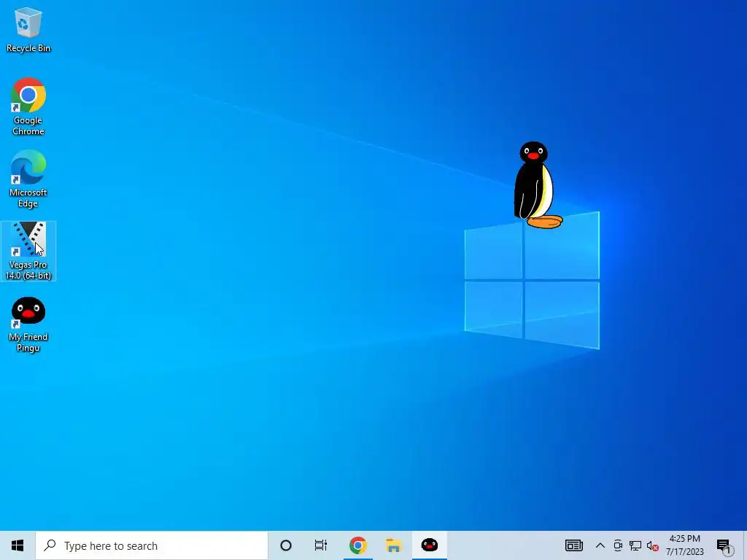Click the 'Type here to search' box
747x560 pixels.
[152, 545]
